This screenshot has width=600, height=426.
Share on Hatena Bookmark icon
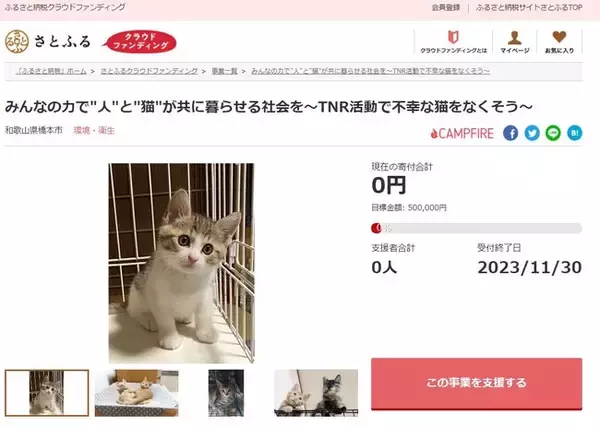[x=574, y=133]
